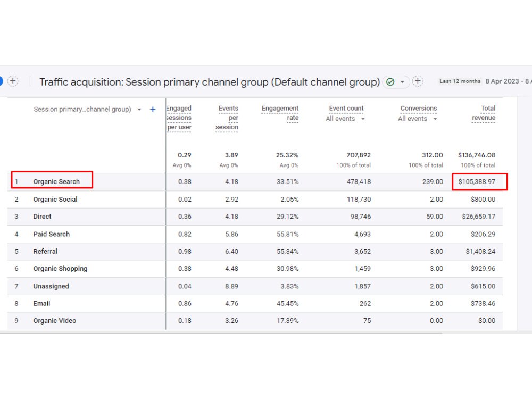This screenshot has width=532, height=399.
Task: Sort by Total revenue column header
Action: click(x=484, y=113)
